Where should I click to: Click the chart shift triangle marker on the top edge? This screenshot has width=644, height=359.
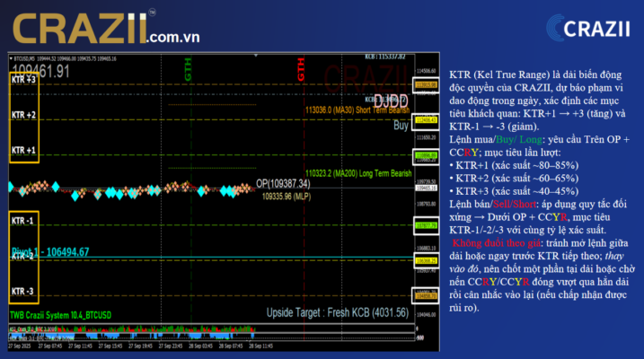[255, 55]
